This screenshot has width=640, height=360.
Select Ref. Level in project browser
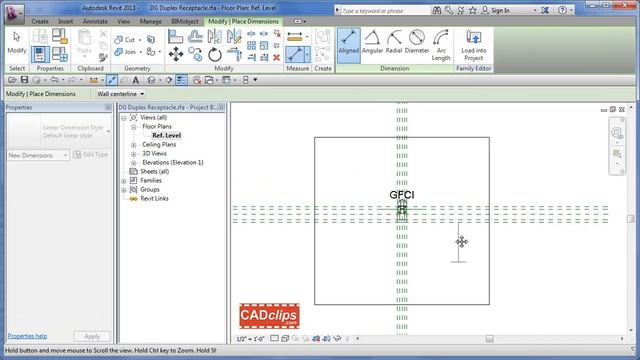coord(167,136)
